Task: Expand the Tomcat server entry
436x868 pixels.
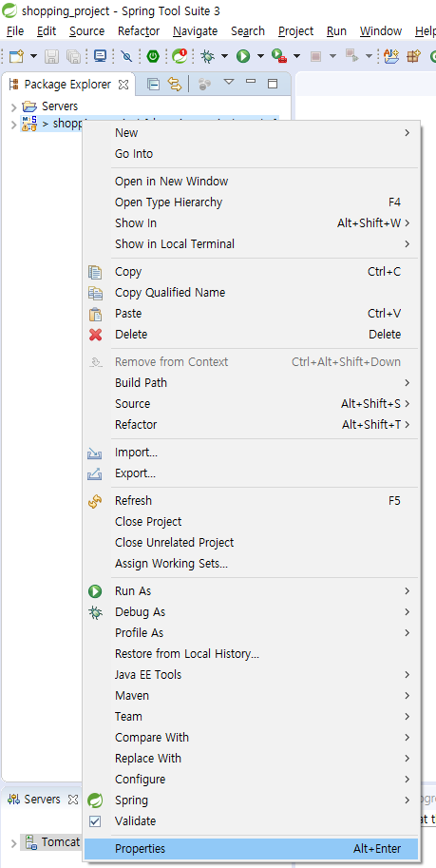Action: [14, 843]
